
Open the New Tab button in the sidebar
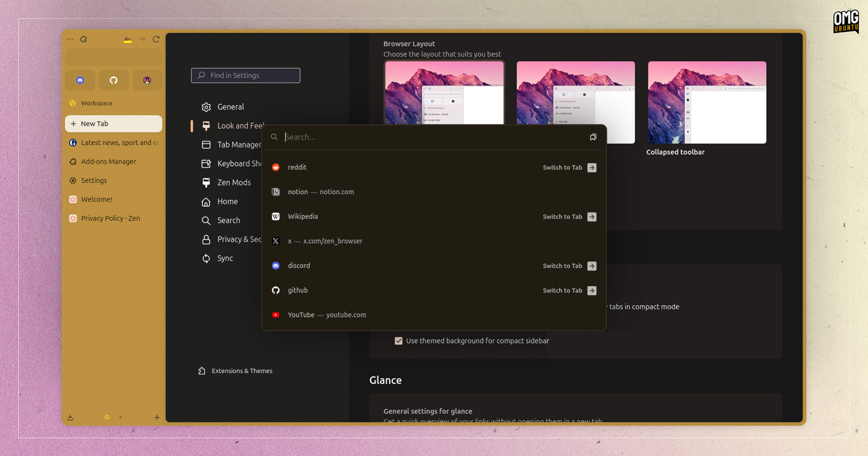coord(113,124)
